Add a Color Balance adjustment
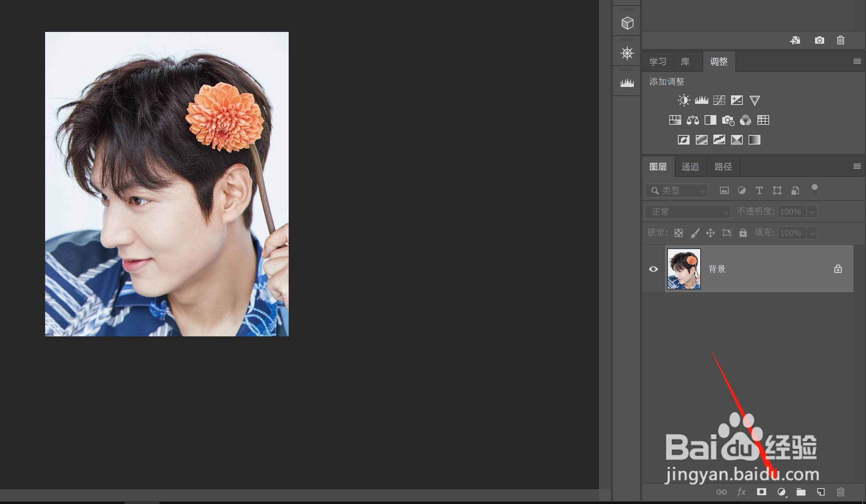 pyautogui.click(x=693, y=120)
